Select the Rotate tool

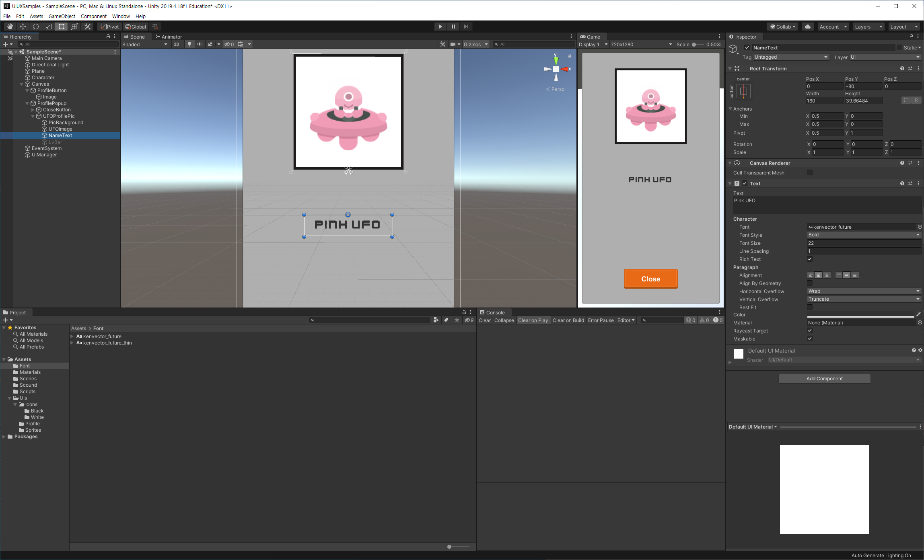point(36,27)
